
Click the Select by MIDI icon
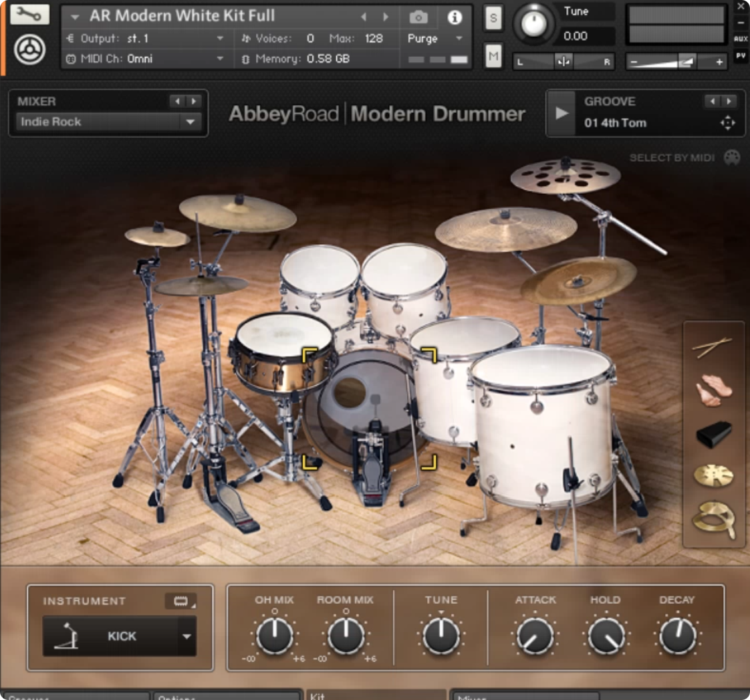tap(732, 157)
